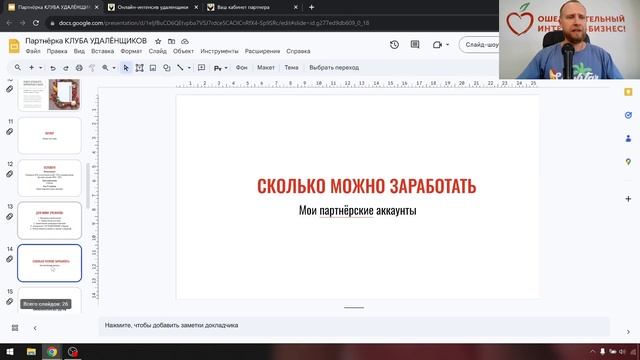This screenshot has width=640, height=360.
Task: Open the search menus magnifier tool
Action: (x=18, y=68)
